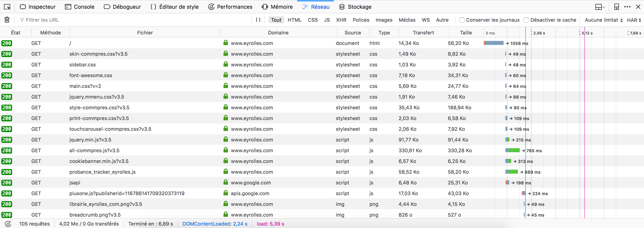
Task: Open the Stockage tab
Action: (x=355, y=7)
